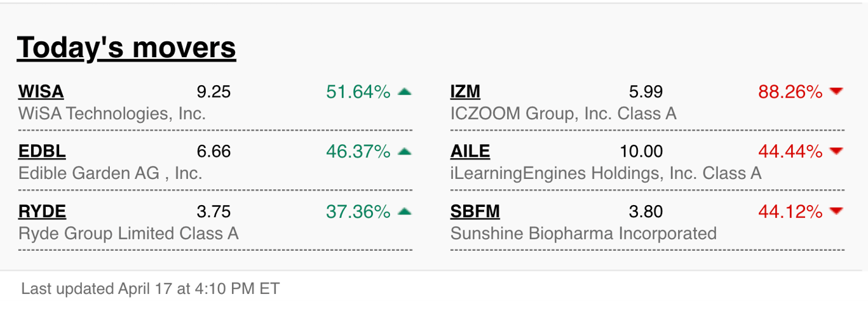Click iLearningEngines Holdings company name
This screenshot has width=868, height=325.
(606, 173)
